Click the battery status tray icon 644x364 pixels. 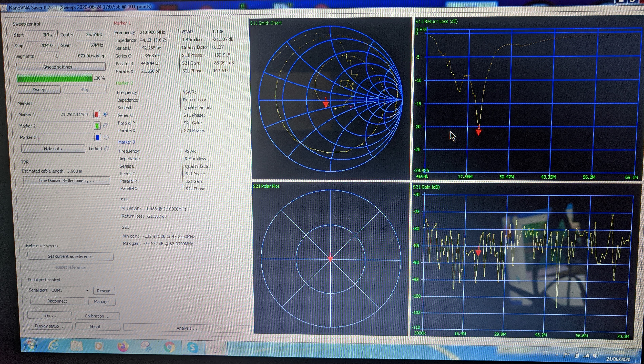(577, 355)
